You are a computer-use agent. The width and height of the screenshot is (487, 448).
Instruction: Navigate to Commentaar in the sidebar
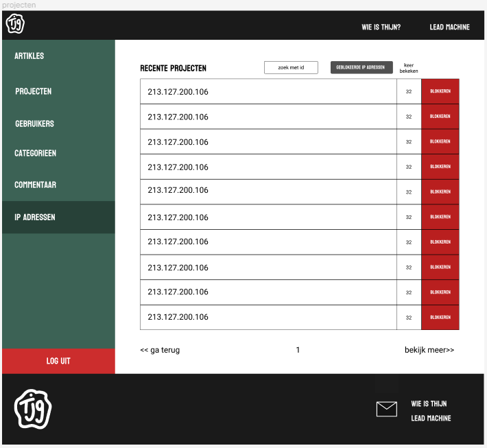pos(36,185)
